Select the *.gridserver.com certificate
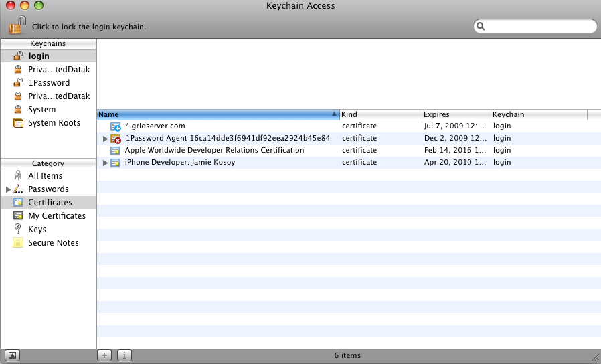This screenshot has width=601, height=364. [155, 126]
